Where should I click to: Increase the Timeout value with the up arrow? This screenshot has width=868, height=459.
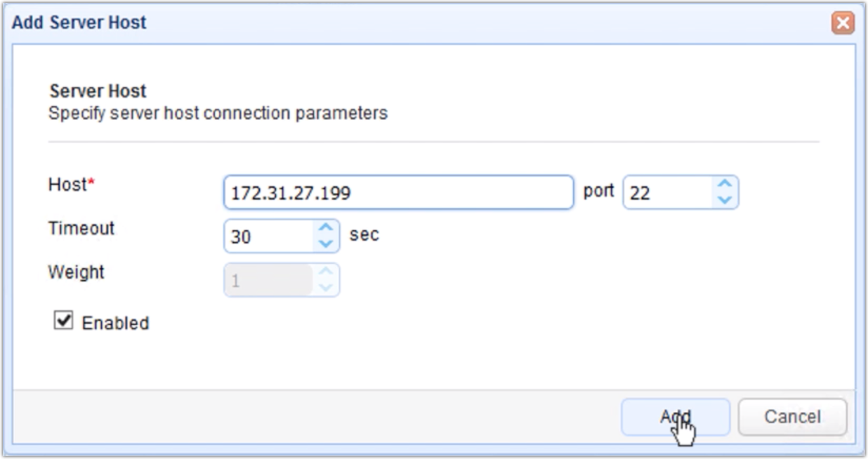tap(327, 229)
